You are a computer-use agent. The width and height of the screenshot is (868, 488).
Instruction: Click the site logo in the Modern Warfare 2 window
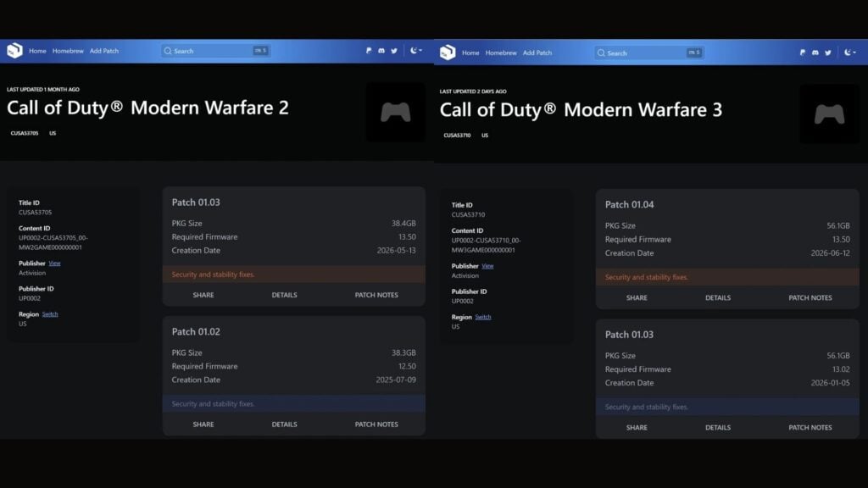coord(15,50)
